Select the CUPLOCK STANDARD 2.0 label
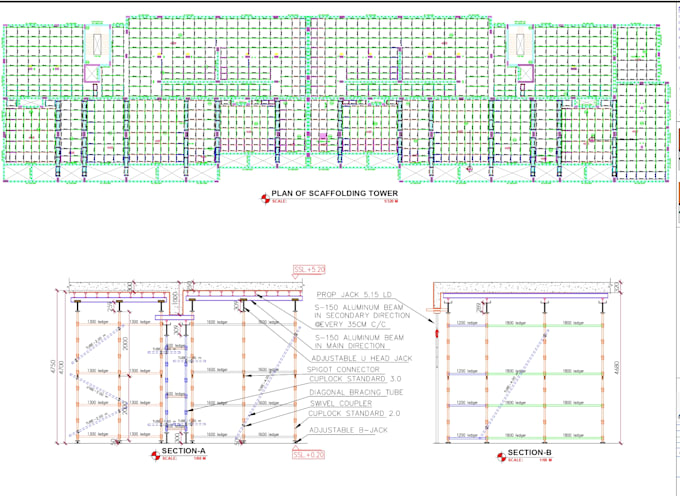This screenshot has width=680, height=496. (x=354, y=414)
